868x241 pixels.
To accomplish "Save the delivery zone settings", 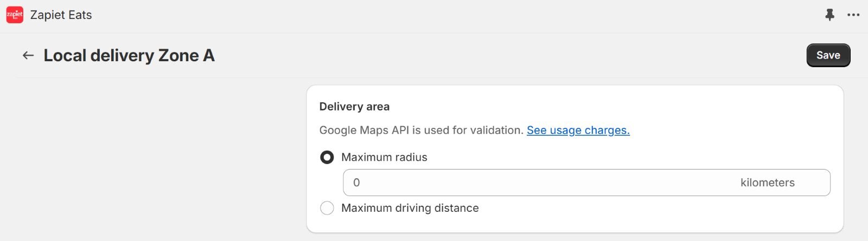I will point(828,55).
